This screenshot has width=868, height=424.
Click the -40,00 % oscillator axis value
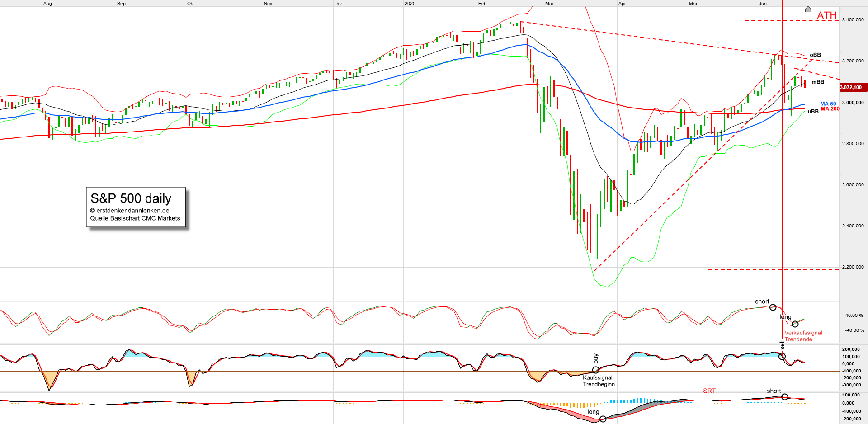(x=854, y=330)
